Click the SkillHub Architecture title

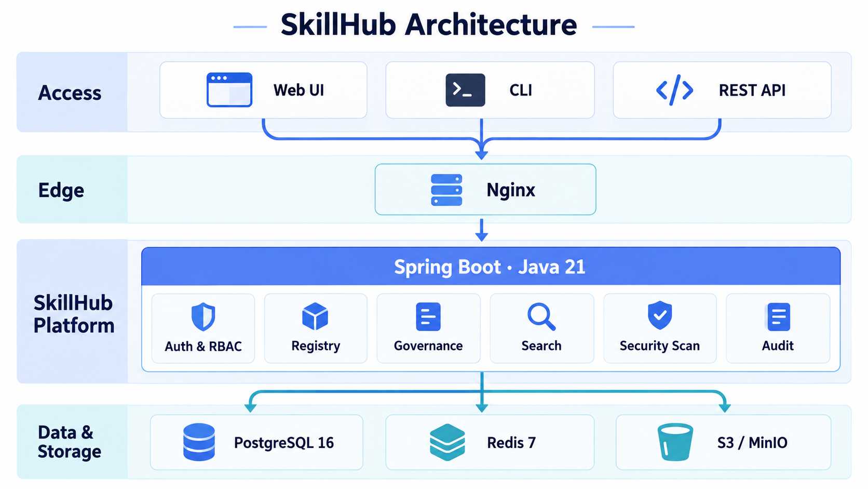(x=429, y=24)
